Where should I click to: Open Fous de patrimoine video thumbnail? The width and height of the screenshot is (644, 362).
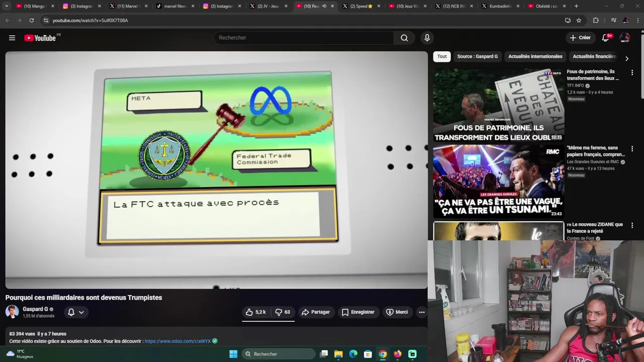(499, 106)
